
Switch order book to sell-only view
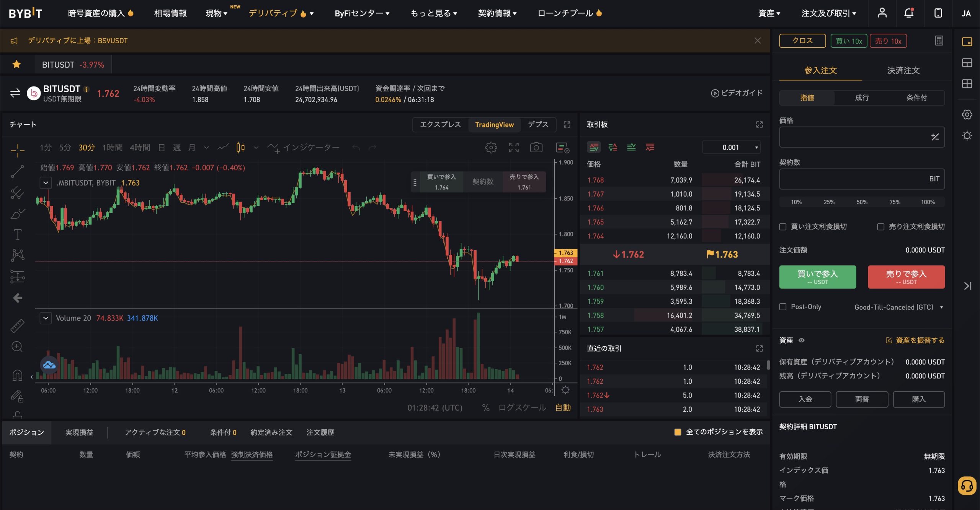coord(649,147)
